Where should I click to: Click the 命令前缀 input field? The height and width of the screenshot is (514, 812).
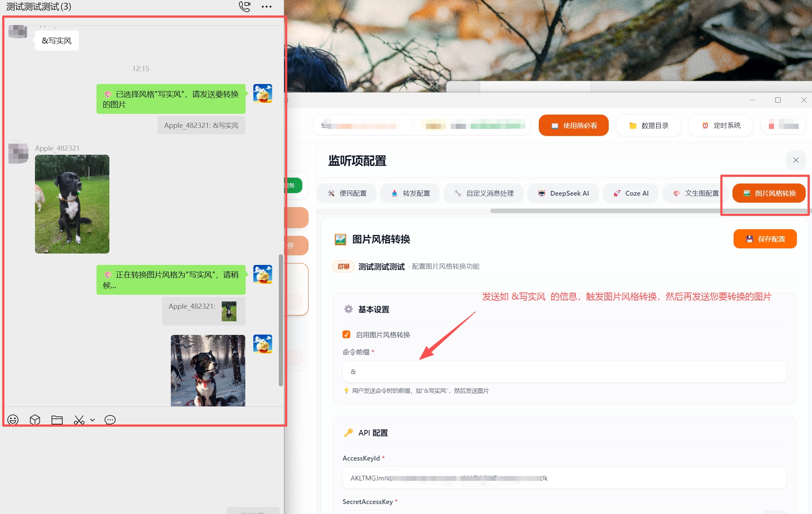tap(564, 371)
